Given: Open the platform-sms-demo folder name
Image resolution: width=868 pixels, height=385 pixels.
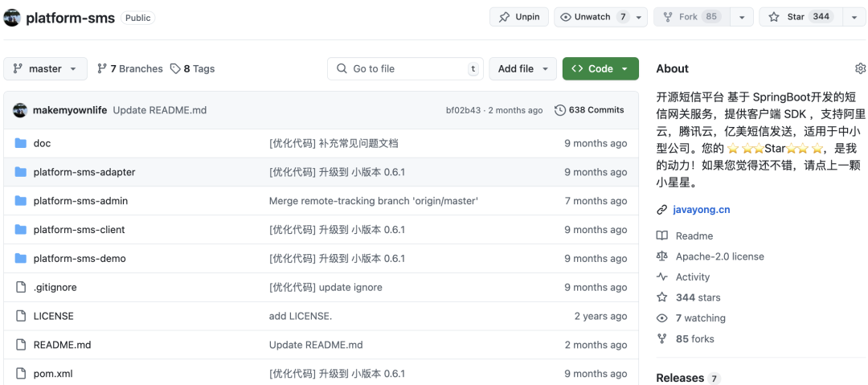Looking at the screenshot, I should pos(80,259).
